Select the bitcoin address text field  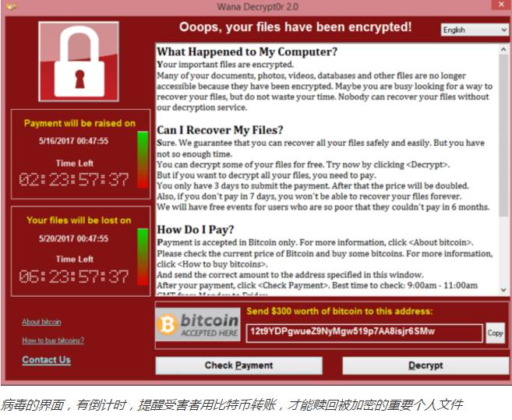pyautogui.click(x=364, y=333)
